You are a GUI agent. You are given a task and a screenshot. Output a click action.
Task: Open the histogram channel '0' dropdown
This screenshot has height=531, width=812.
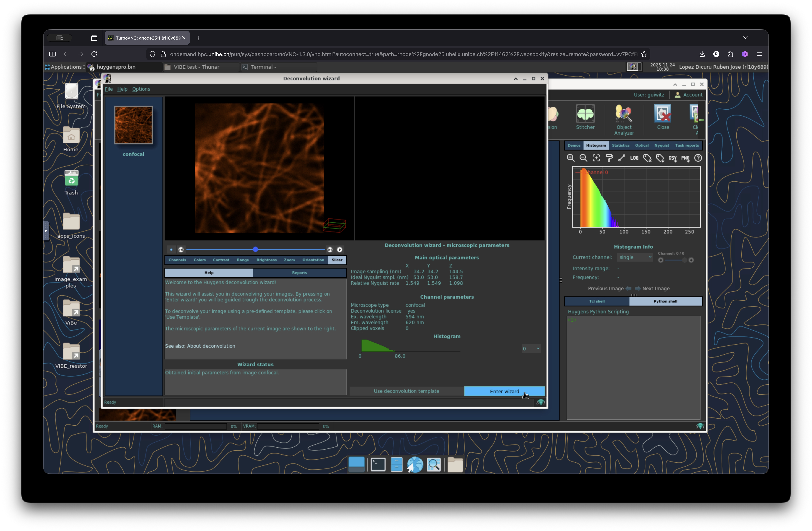[531, 348]
